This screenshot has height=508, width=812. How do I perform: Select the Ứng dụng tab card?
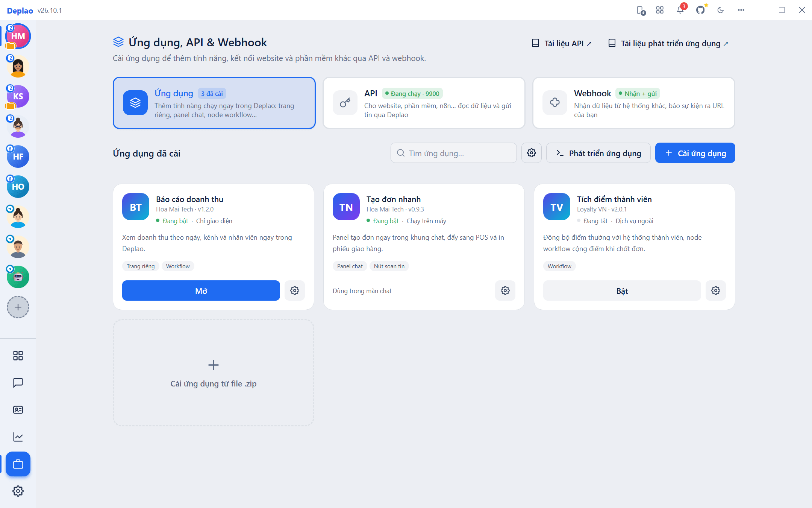(x=214, y=103)
